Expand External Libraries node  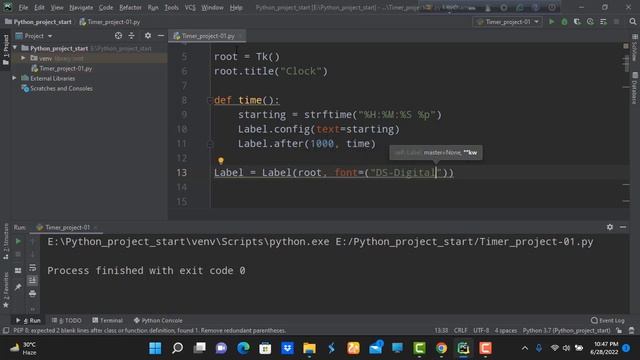click(x=15, y=78)
